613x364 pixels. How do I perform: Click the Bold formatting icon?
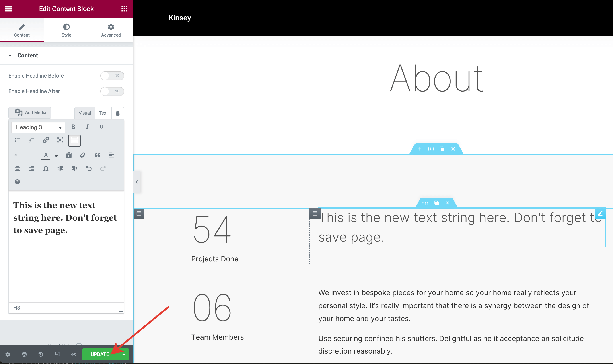(x=73, y=127)
